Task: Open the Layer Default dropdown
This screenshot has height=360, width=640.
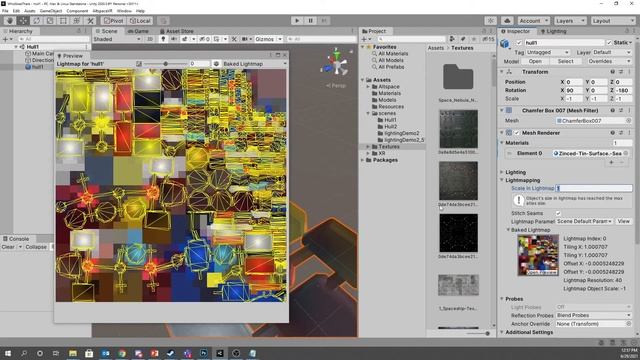Action: click(611, 52)
